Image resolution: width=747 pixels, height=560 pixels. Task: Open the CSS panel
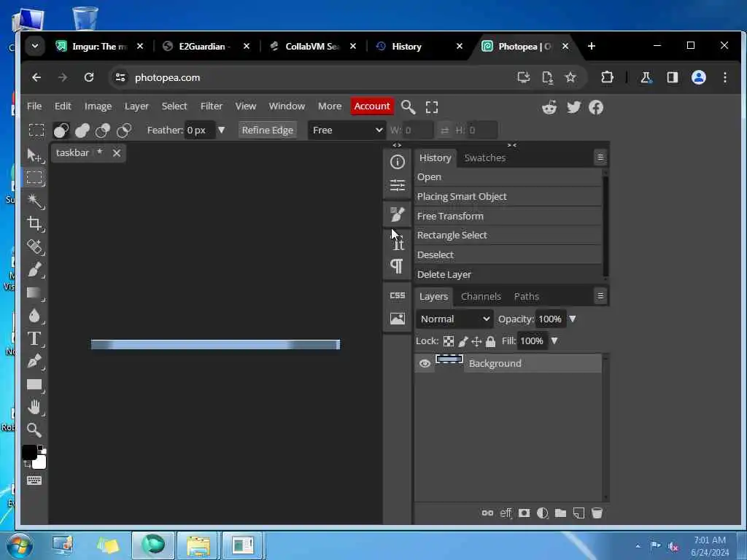(398, 295)
